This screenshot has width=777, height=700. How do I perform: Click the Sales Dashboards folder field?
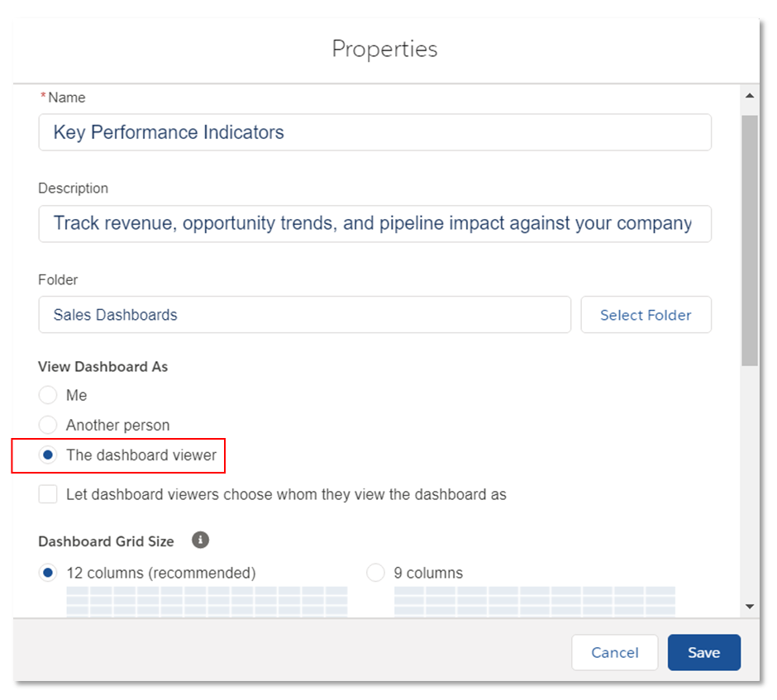coord(305,315)
